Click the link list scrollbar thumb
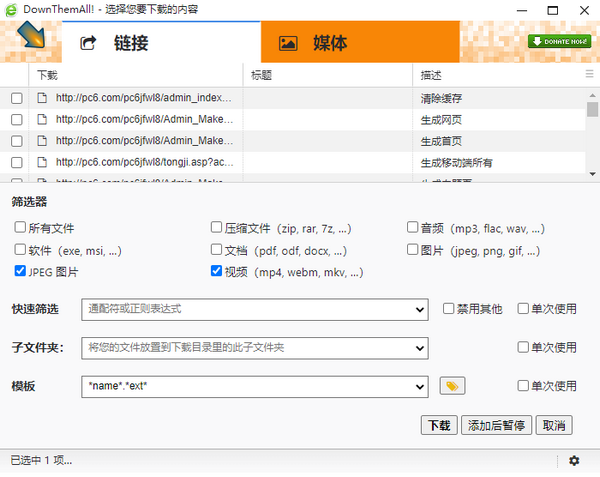 pos(592,109)
